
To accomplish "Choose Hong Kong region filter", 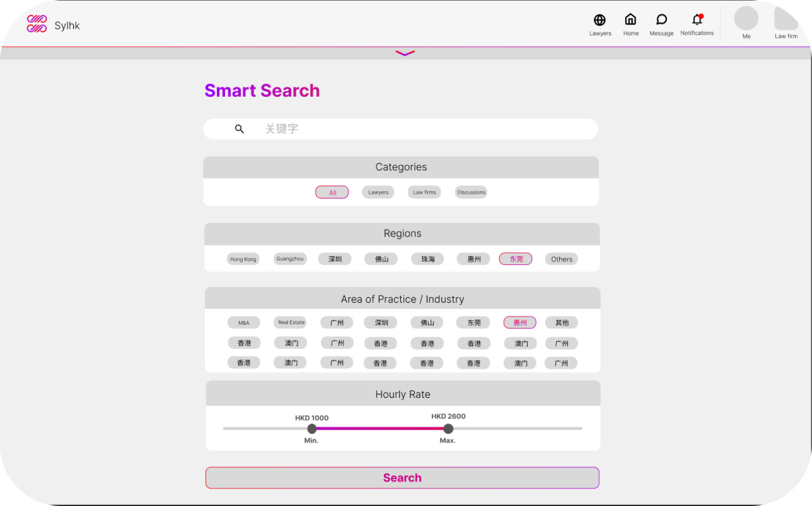I will coord(243,259).
